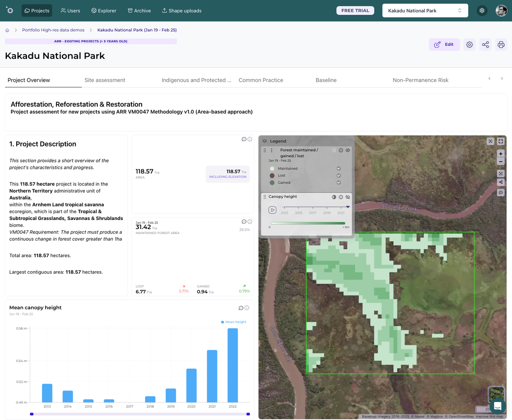Open comments on Mean canopy height chart
This screenshot has width=512, height=420.
point(241,308)
